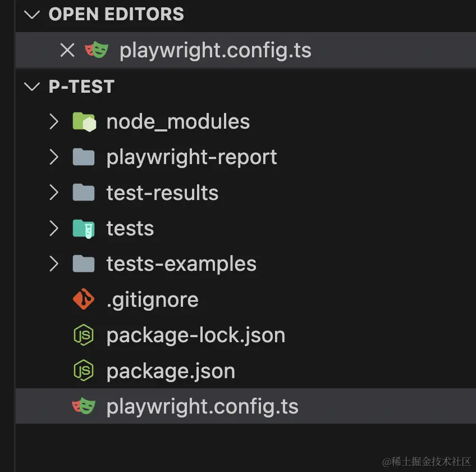Open the package.json file

171,371
